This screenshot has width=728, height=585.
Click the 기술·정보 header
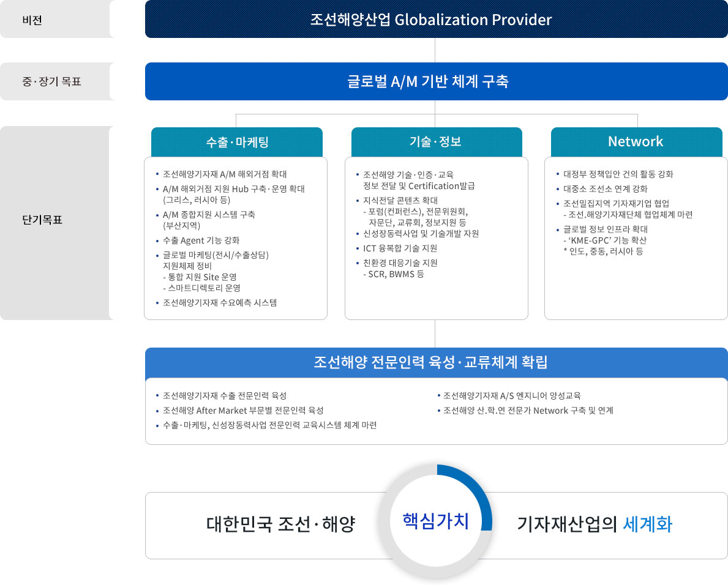tap(437, 142)
